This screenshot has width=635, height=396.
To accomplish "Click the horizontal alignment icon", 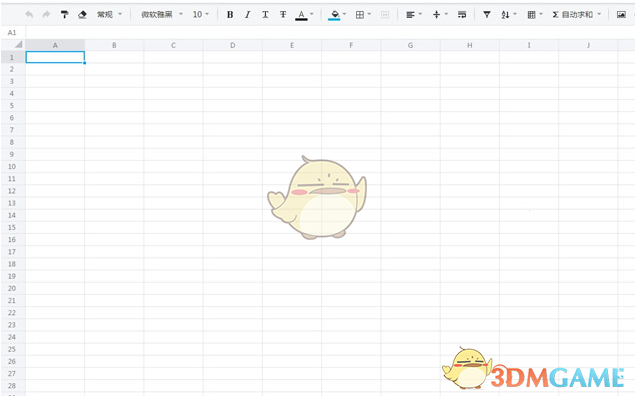I will point(410,15).
